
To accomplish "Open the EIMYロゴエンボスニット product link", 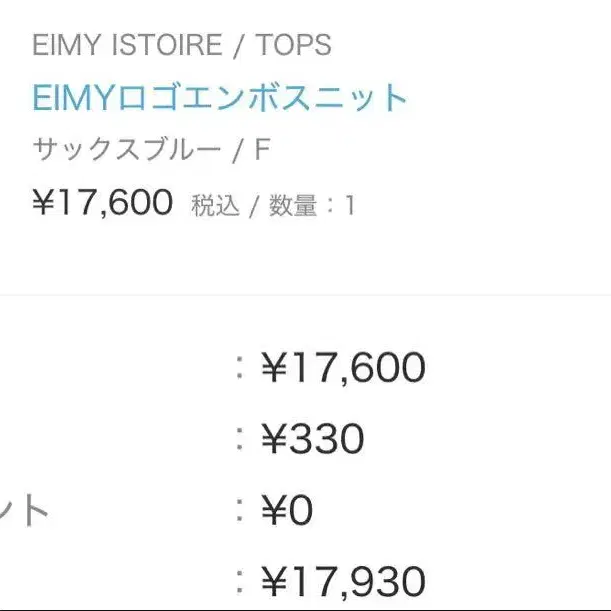I will tap(220, 98).
